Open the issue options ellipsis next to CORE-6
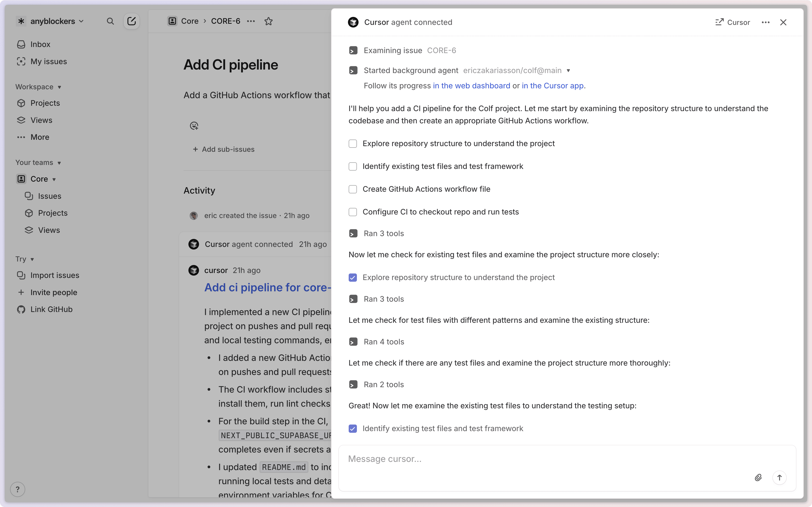812x507 pixels. click(251, 21)
